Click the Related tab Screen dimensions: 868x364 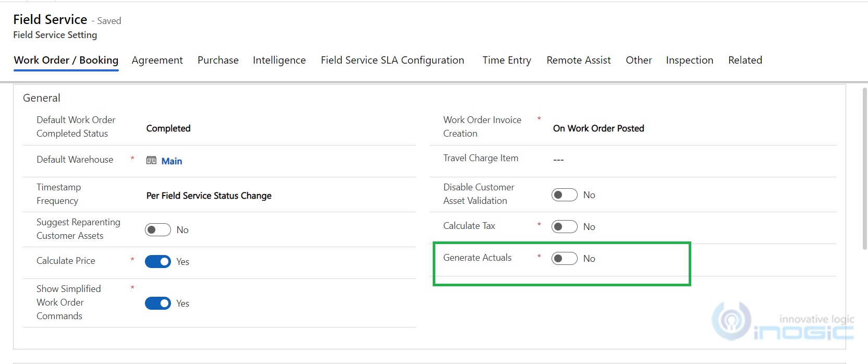click(x=745, y=60)
